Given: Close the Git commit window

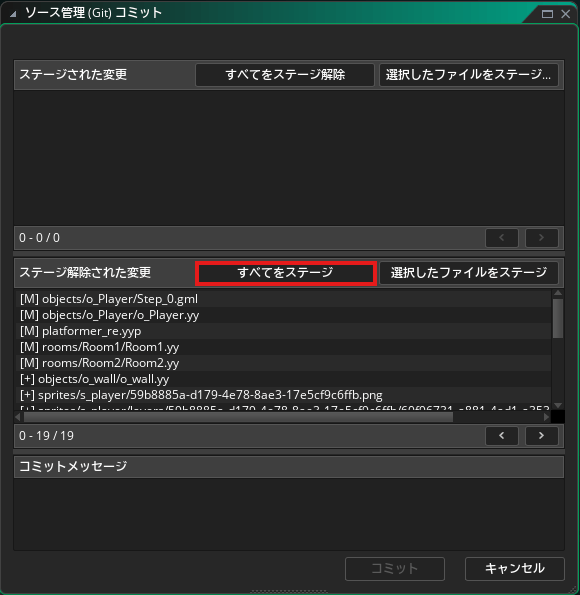Looking at the screenshot, I should 566,14.
